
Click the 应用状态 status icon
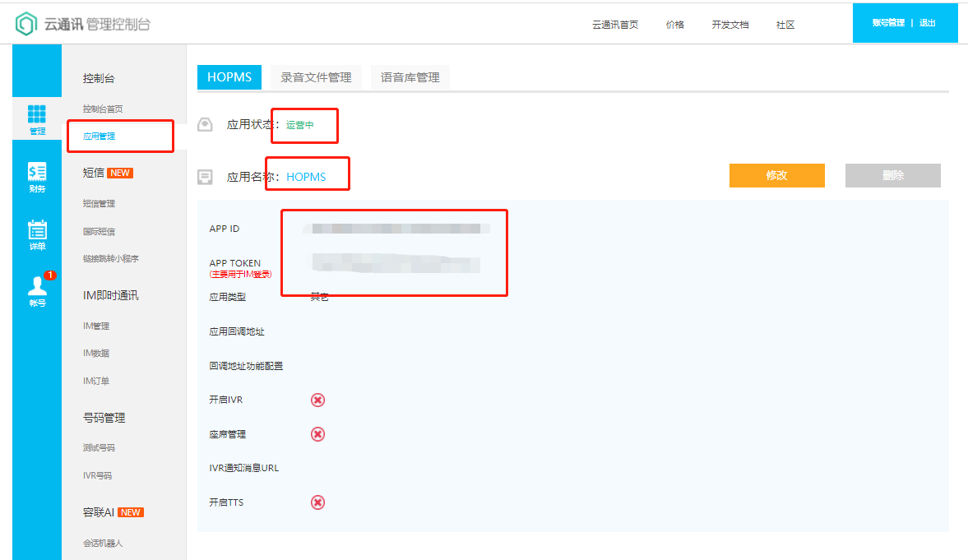click(x=205, y=125)
